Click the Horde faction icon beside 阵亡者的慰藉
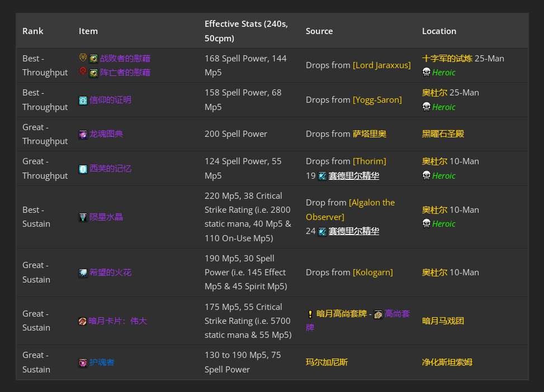This screenshot has width=544, height=392. pos(83,71)
